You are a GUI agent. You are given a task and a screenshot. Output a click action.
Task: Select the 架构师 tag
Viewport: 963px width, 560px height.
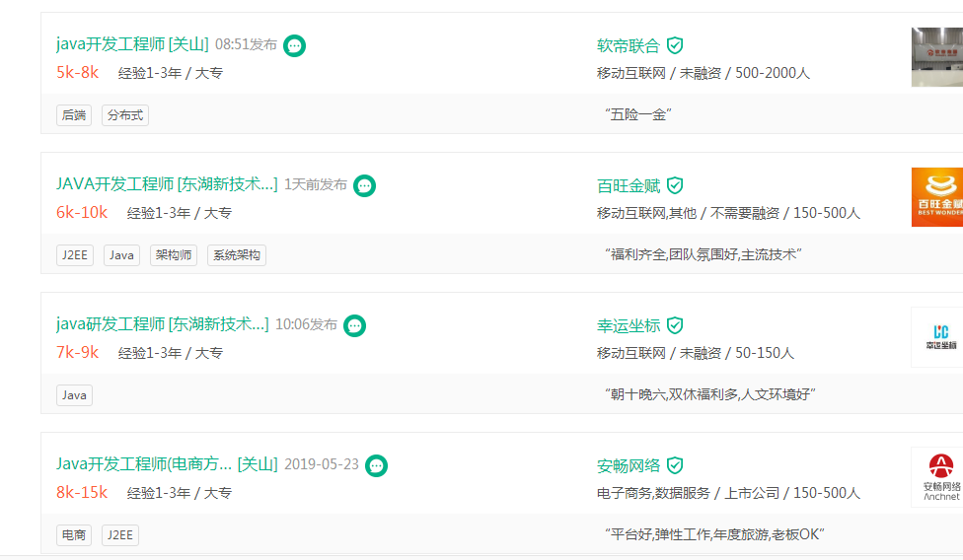point(174,255)
